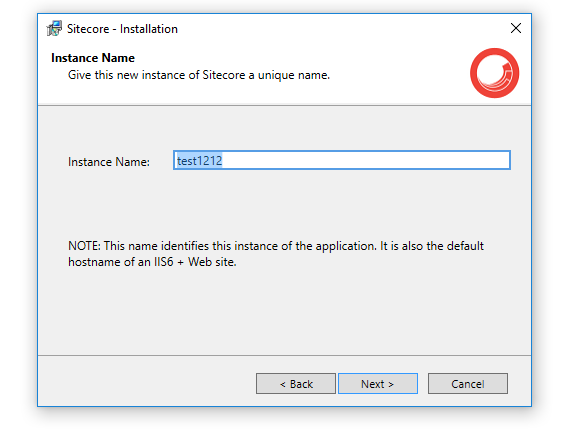Click the "Instance Name:" field label
This screenshot has width=565, height=448.
point(109,162)
